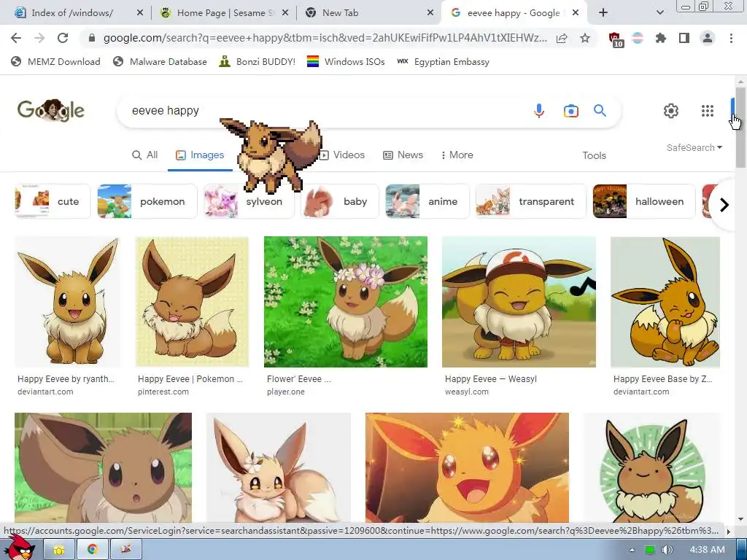The image size is (747, 560).
Task: Click the Google doodle logo
Action: (x=51, y=111)
